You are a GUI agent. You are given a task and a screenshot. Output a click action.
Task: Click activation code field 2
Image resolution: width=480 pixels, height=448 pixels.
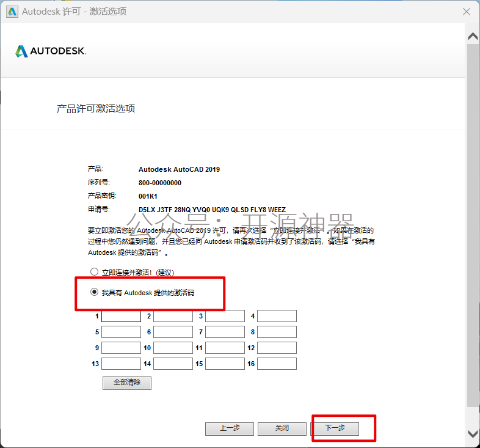173,316
